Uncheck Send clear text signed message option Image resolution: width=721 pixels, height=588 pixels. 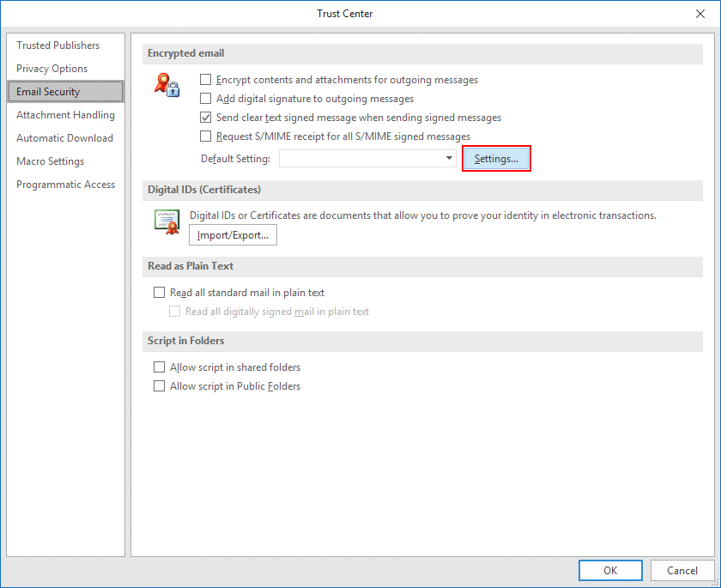206,118
